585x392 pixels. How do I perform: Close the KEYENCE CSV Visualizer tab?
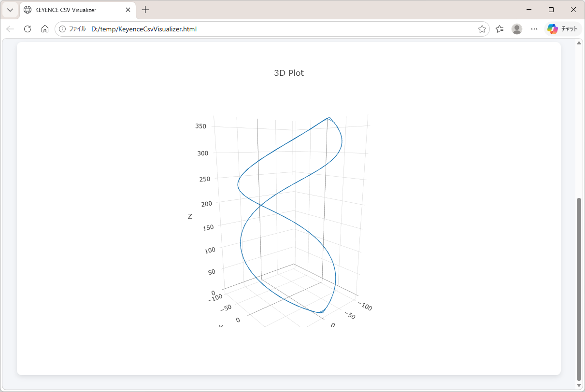(x=128, y=10)
